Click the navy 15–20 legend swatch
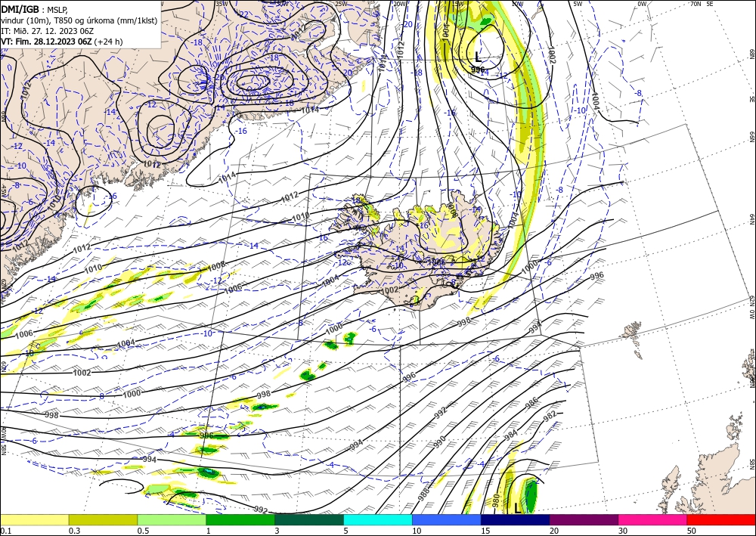The width and height of the screenshot is (756, 536). pyautogui.click(x=516, y=519)
